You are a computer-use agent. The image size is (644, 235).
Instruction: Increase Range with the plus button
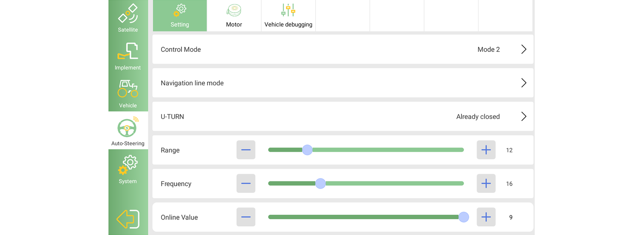pos(486,150)
